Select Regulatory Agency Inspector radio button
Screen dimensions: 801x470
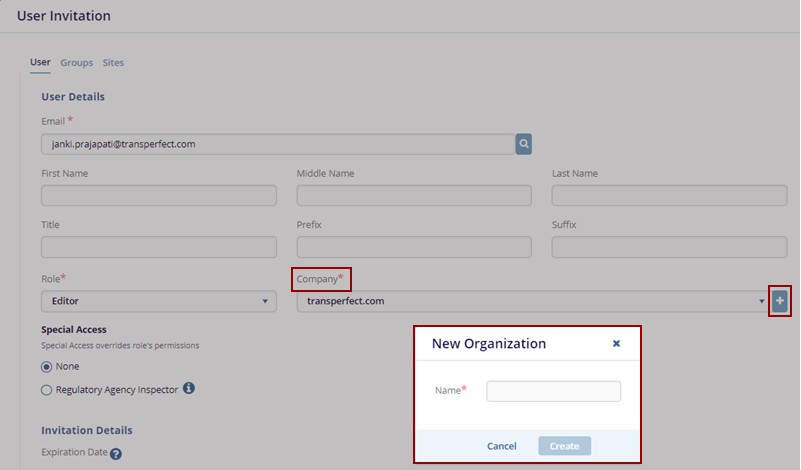tap(47, 390)
